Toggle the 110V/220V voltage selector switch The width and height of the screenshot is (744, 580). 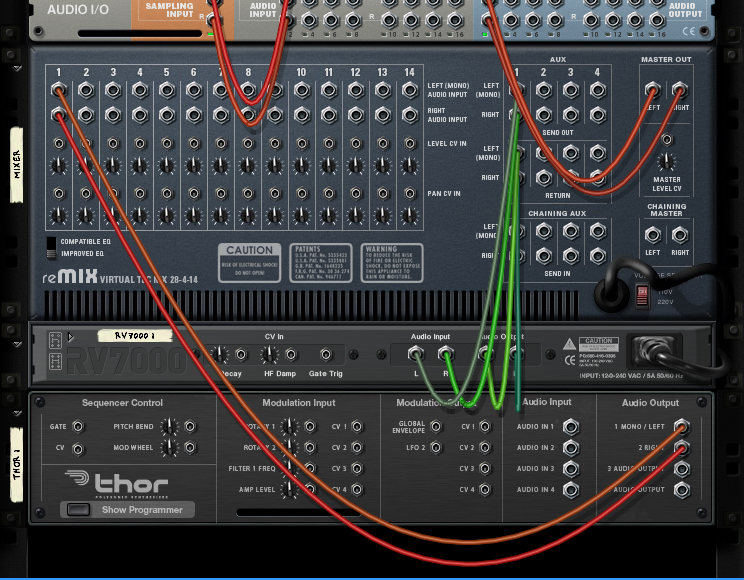point(642,295)
